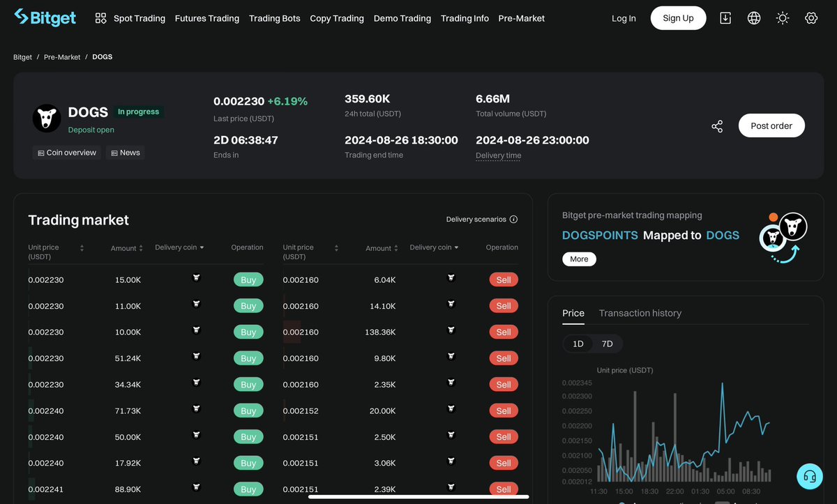Screen dimensions: 837x504
Task: Sell into the 20.00K order at 0.002152
Action: tap(504, 411)
